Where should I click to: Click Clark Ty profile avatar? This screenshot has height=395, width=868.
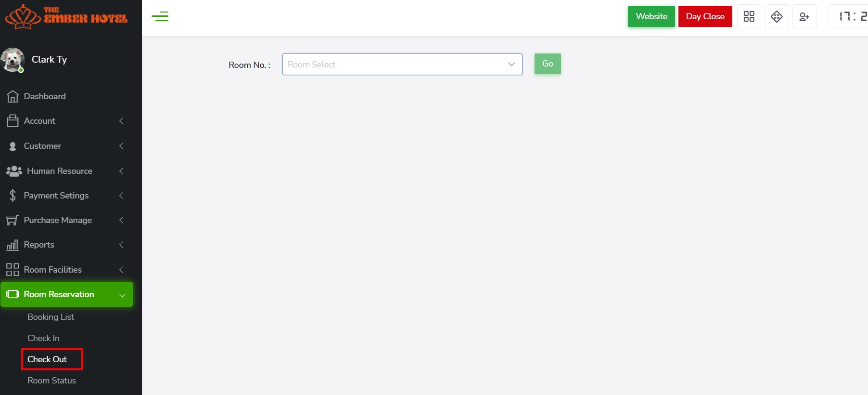[13, 60]
